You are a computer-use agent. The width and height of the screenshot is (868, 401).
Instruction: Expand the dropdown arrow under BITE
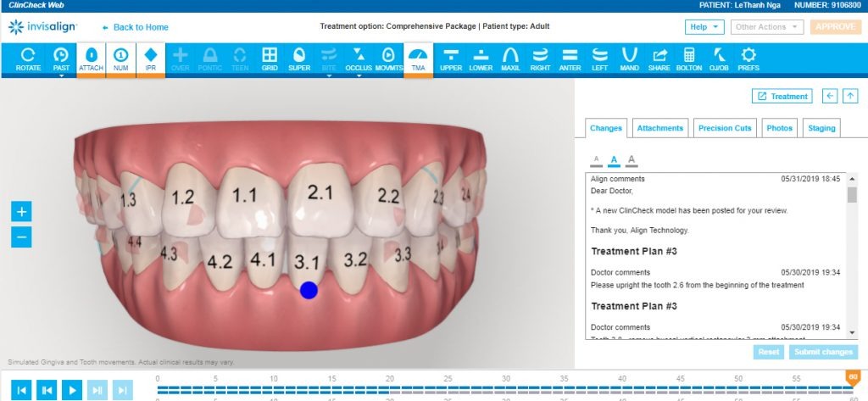pos(329,76)
